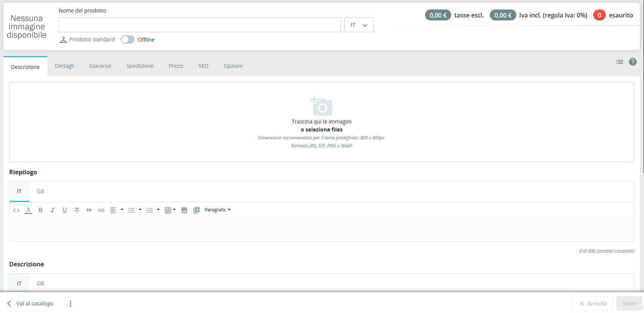
Task: Click the tax-excluded 0,00 € price badge
Action: [438, 15]
